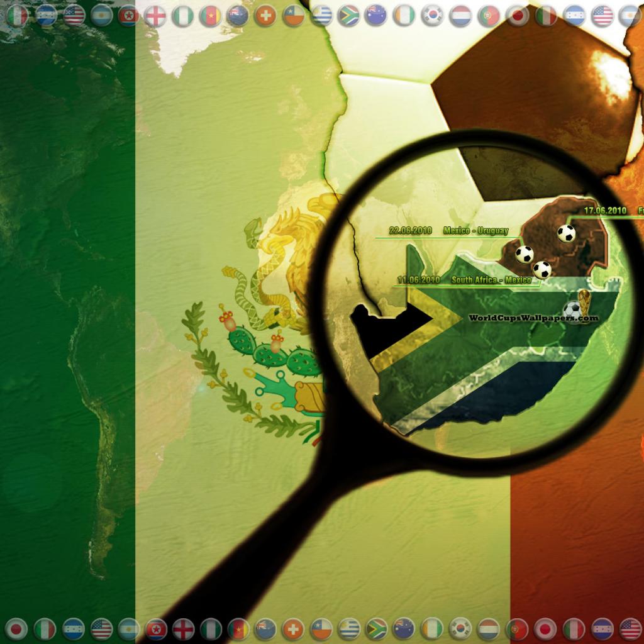Screen dimensions: 644x644
Task: Choose the Nigeria flag in the bottom row
Action: pyautogui.click(x=211, y=628)
